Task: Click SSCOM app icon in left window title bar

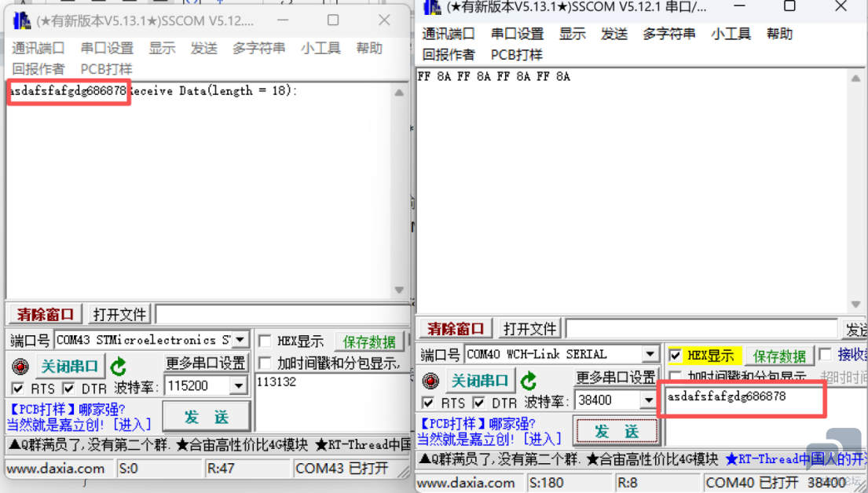Action: click(x=21, y=20)
